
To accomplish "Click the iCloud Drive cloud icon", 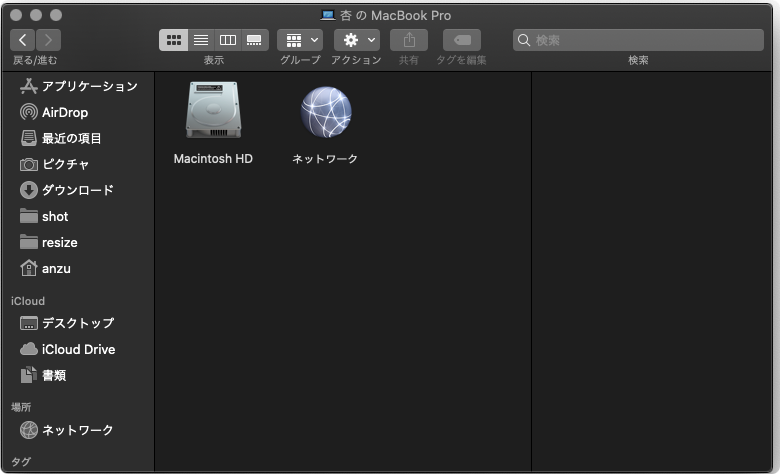I will point(29,349).
